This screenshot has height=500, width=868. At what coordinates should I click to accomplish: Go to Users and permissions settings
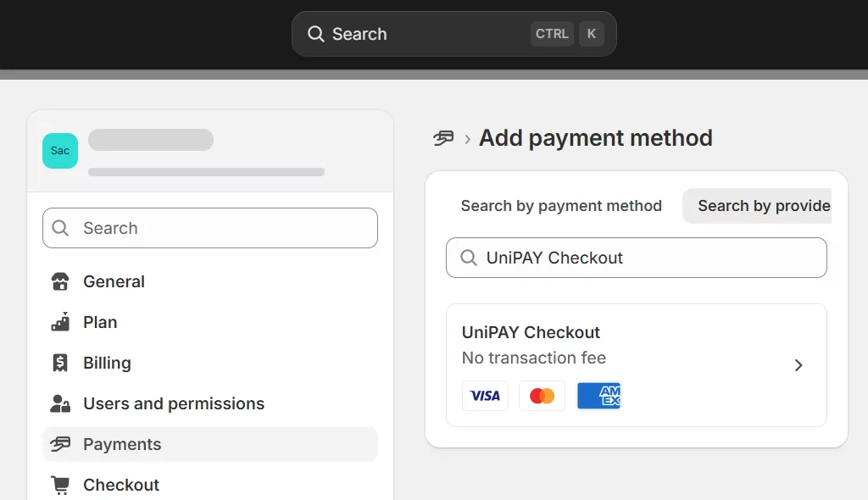(x=174, y=403)
